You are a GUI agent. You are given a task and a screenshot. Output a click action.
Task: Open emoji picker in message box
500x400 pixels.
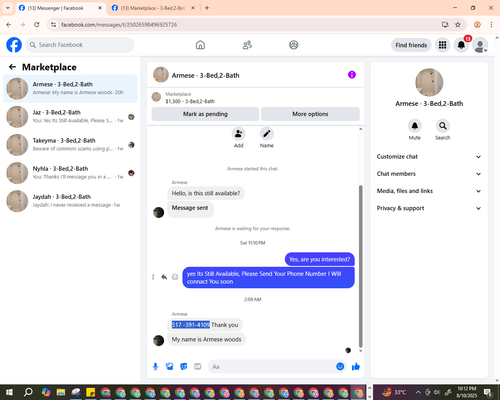tap(340, 367)
